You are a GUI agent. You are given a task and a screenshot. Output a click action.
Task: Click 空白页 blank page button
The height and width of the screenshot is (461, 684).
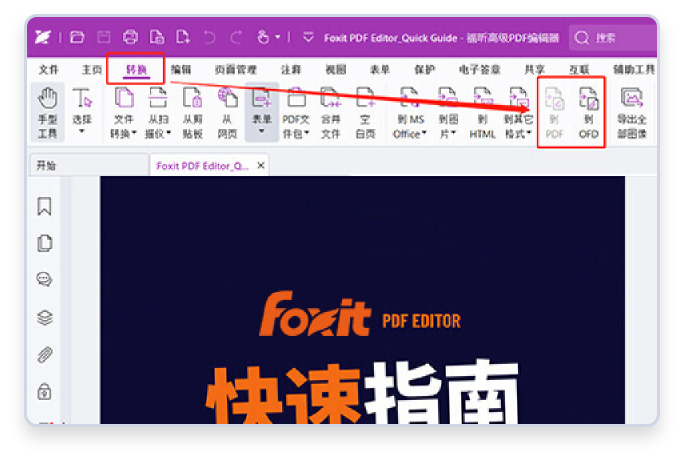(x=365, y=113)
